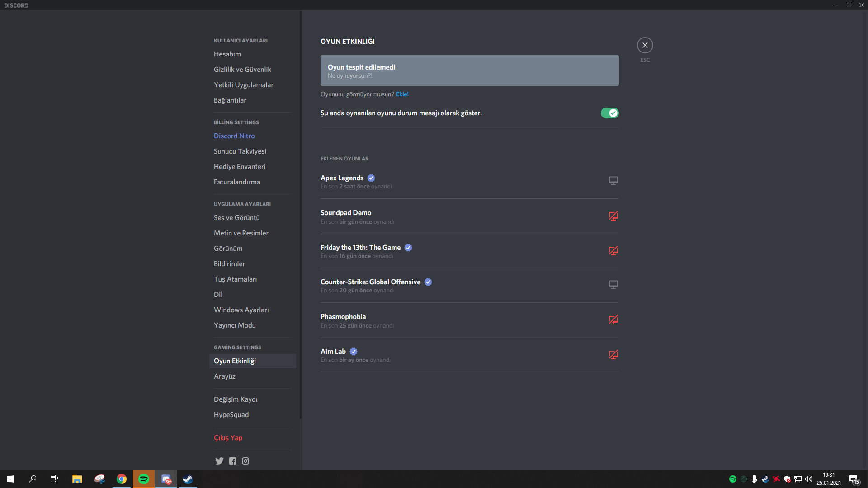The width and height of the screenshot is (868, 488).
Task: Open Task View in taskbar
Action: pos(54,479)
